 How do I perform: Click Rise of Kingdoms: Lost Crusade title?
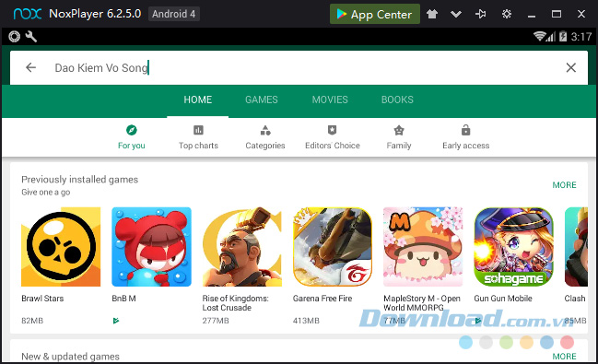[x=235, y=303]
